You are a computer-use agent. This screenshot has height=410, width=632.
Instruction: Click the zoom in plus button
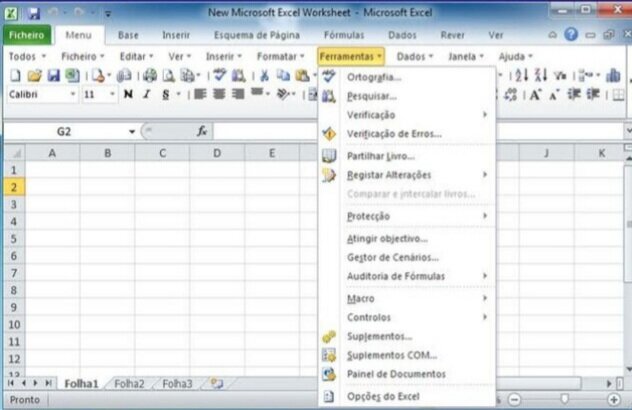coord(614,400)
